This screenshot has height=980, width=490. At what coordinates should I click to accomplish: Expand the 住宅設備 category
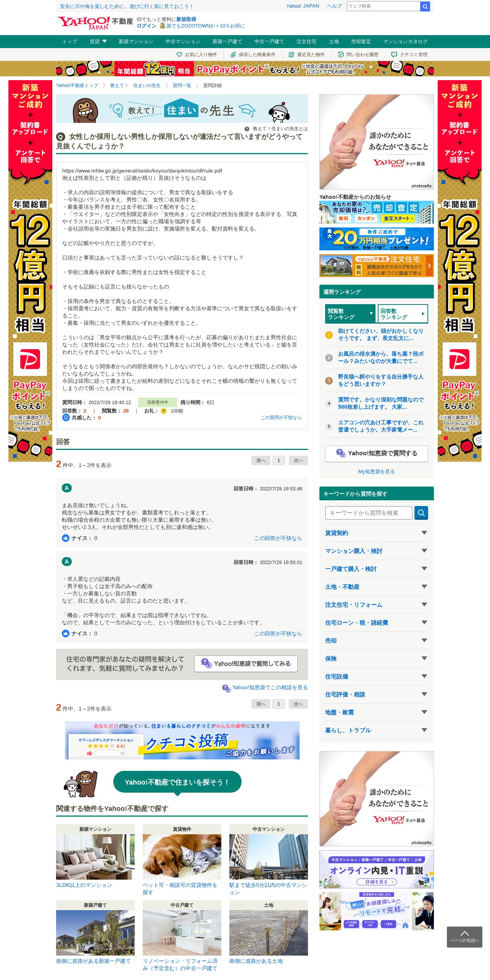point(377,677)
